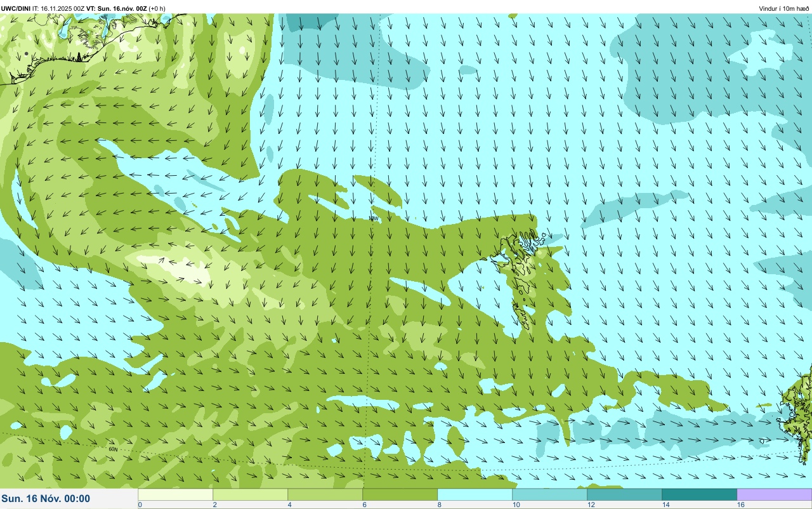Click the legend scale value '8'
Image resolution: width=812 pixels, height=509 pixels.
439,505
